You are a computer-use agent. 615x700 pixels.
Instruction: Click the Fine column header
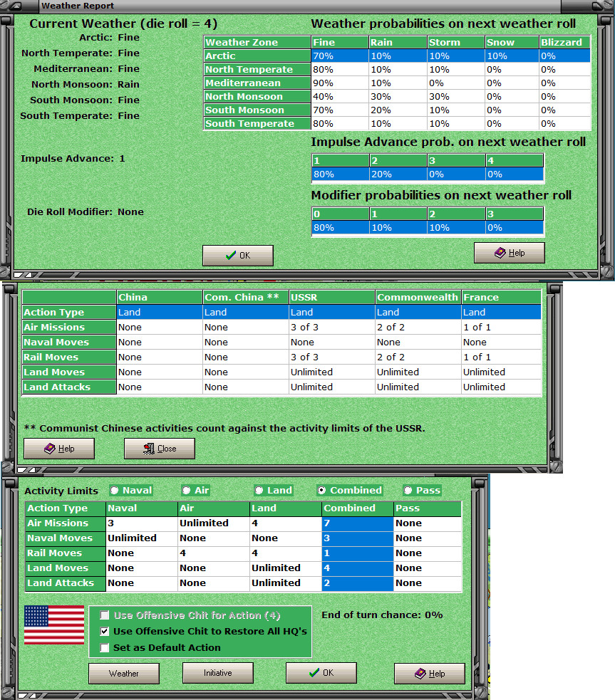340,43
